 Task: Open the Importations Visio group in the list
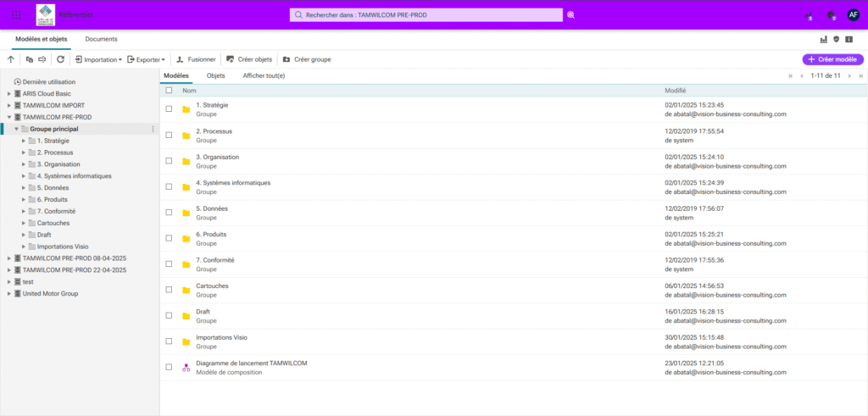(222, 337)
